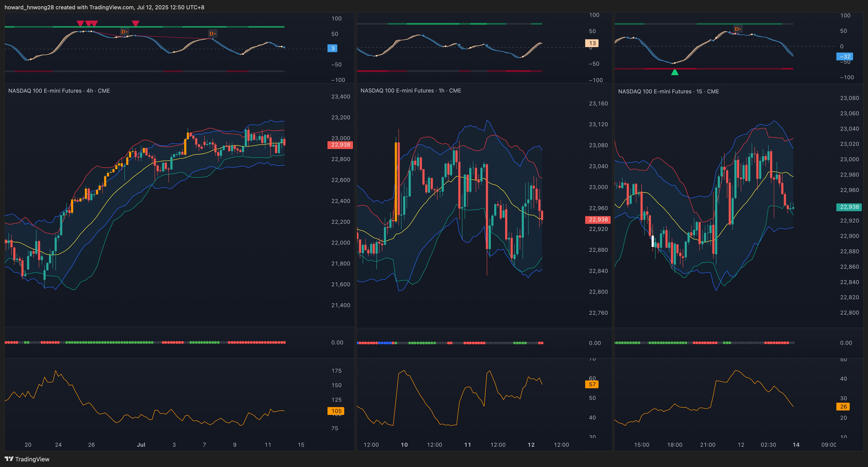
Task: Select the NASDAQ 100 E-mini Futures 4h title
Action: [x=59, y=91]
